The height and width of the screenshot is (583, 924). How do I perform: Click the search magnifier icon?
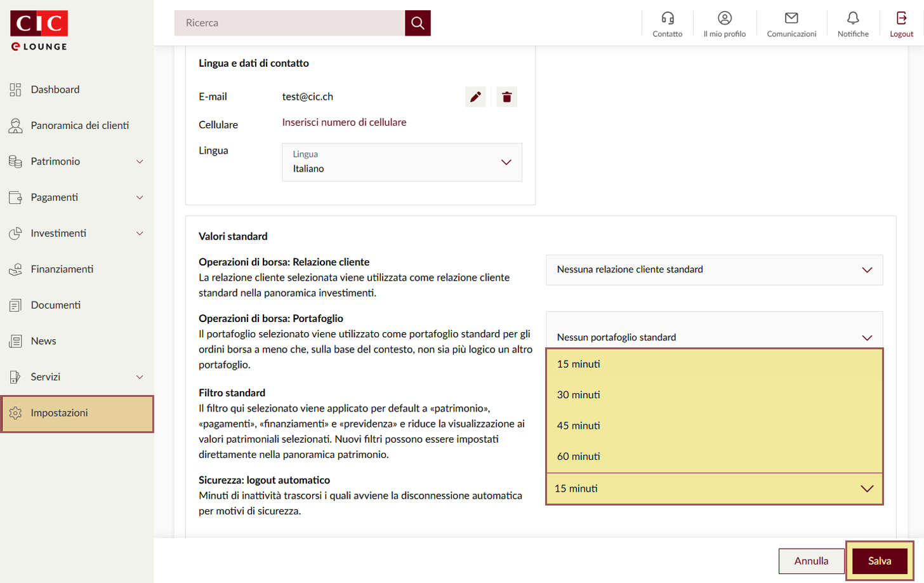(x=418, y=23)
